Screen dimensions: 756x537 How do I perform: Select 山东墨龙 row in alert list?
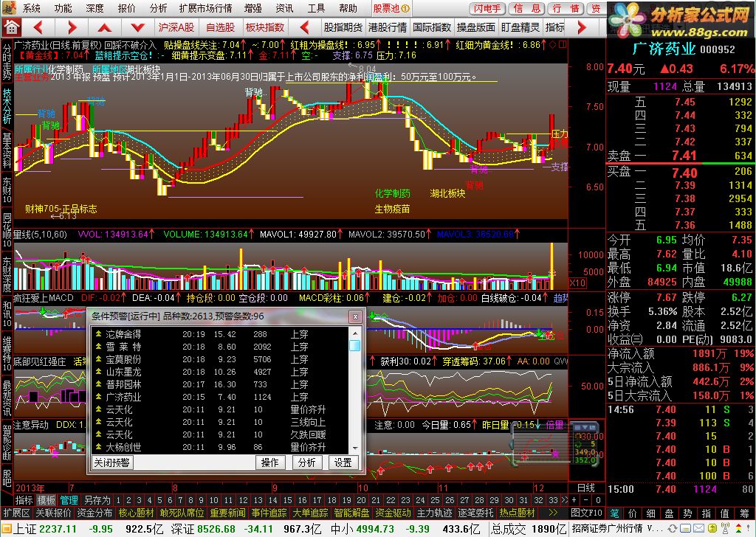[219, 372]
